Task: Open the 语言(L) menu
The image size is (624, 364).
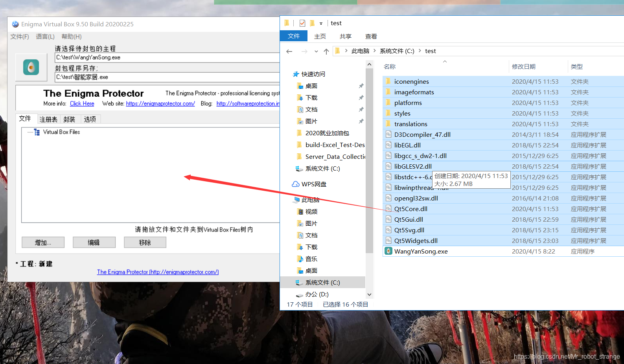Action: click(45, 37)
